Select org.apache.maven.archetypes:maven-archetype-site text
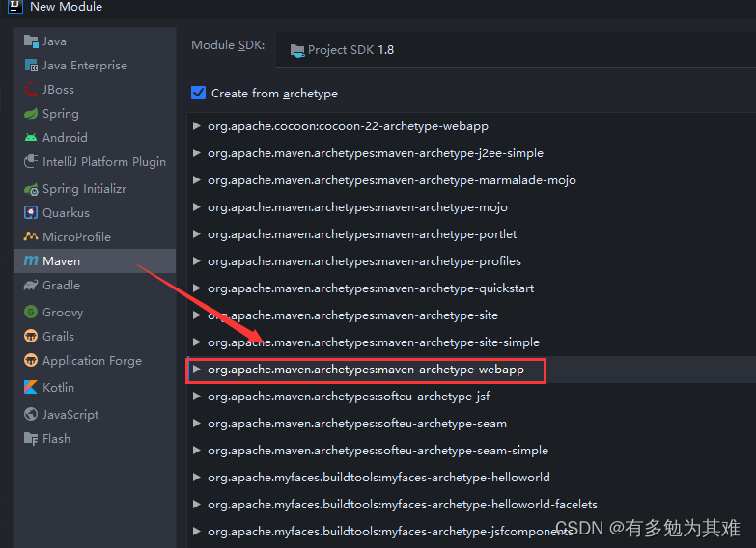 pyautogui.click(x=353, y=315)
